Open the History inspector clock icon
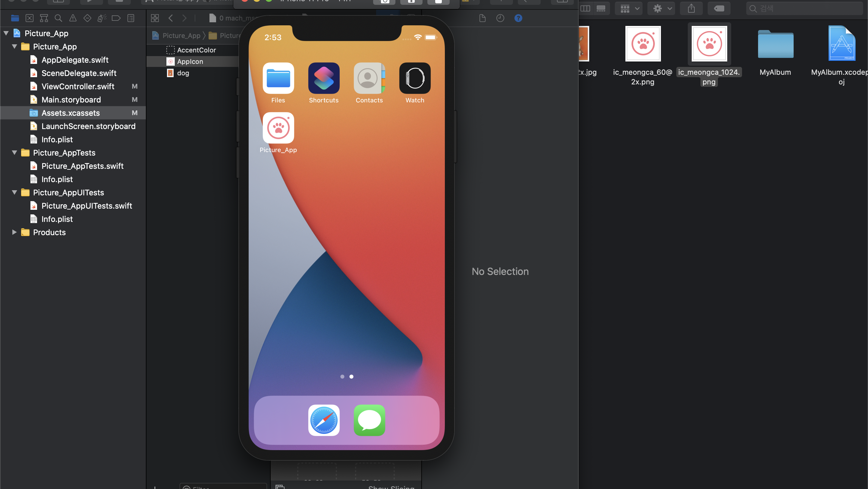Screen dimensions: 868x489 click(500, 18)
